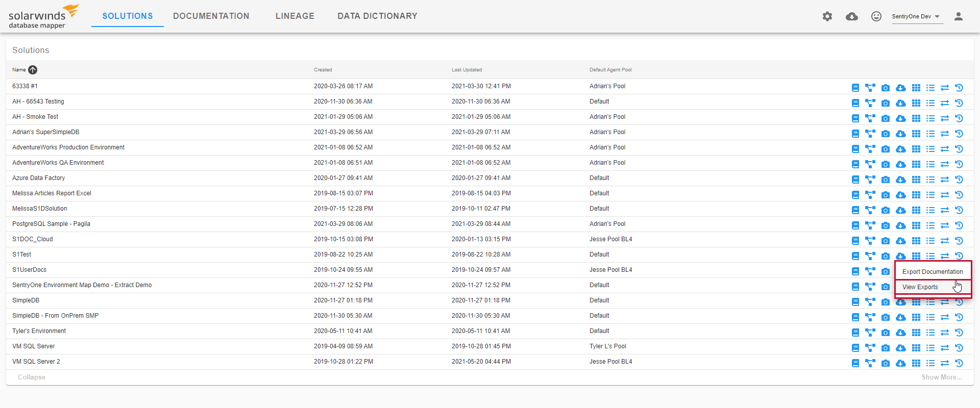Click camera snapshot icon for AH - Smoke Test

pyautogui.click(x=886, y=118)
